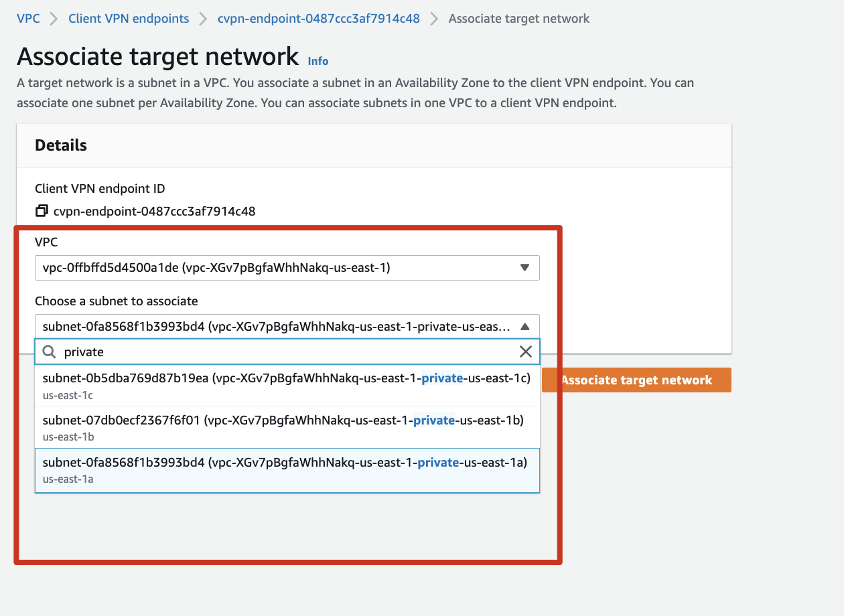
Task: Open the VPC selection combo box
Action: [x=287, y=268]
